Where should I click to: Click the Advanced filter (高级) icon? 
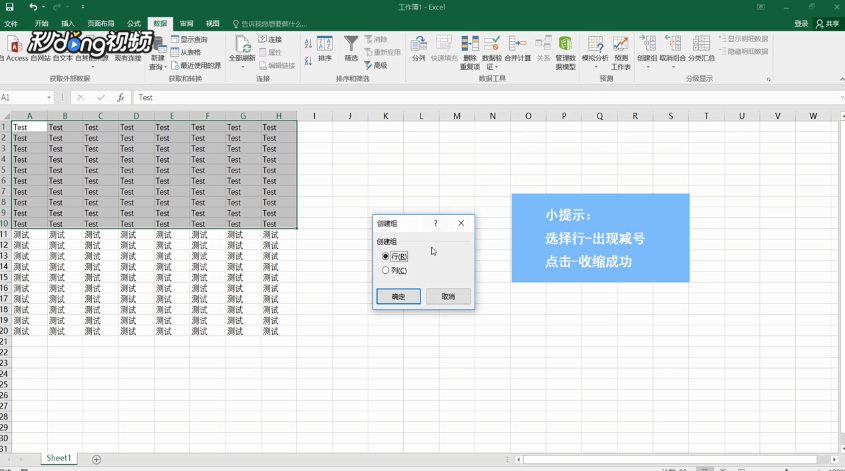pyautogui.click(x=376, y=65)
